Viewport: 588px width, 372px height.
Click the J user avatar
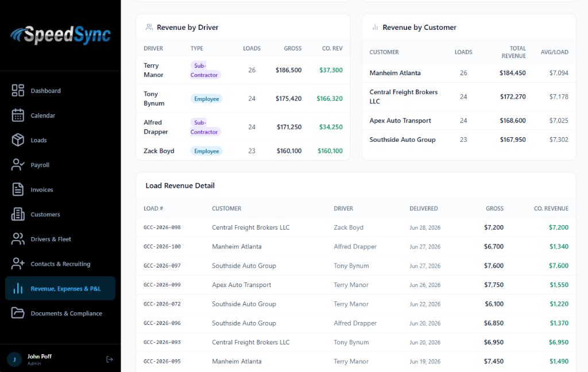pos(14,359)
